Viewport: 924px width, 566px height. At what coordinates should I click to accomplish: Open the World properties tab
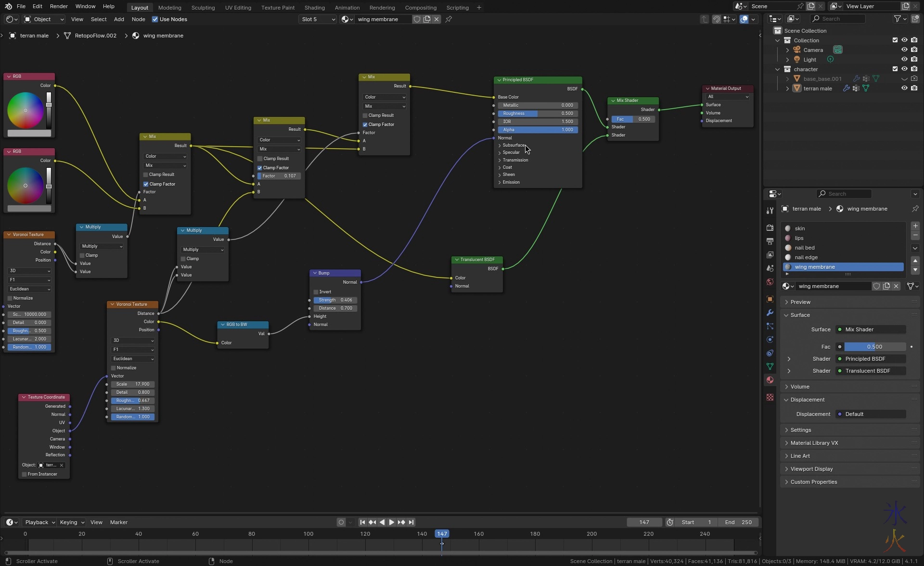click(x=770, y=282)
